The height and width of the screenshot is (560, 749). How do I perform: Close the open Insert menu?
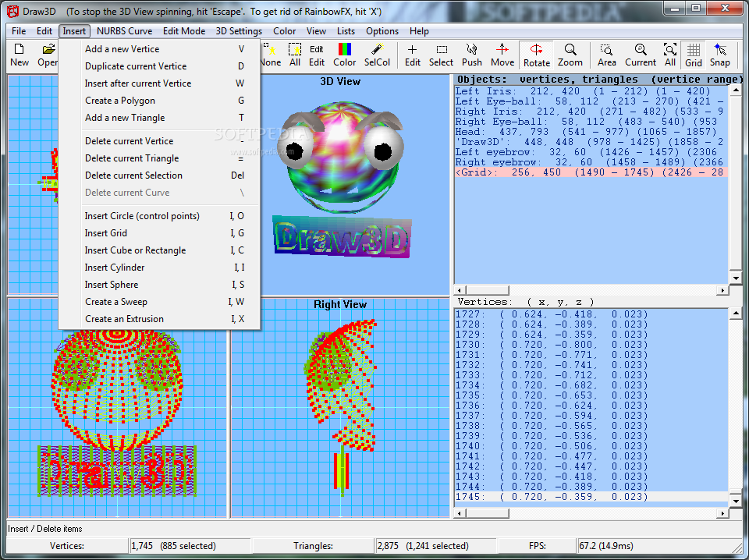[x=74, y=31]
